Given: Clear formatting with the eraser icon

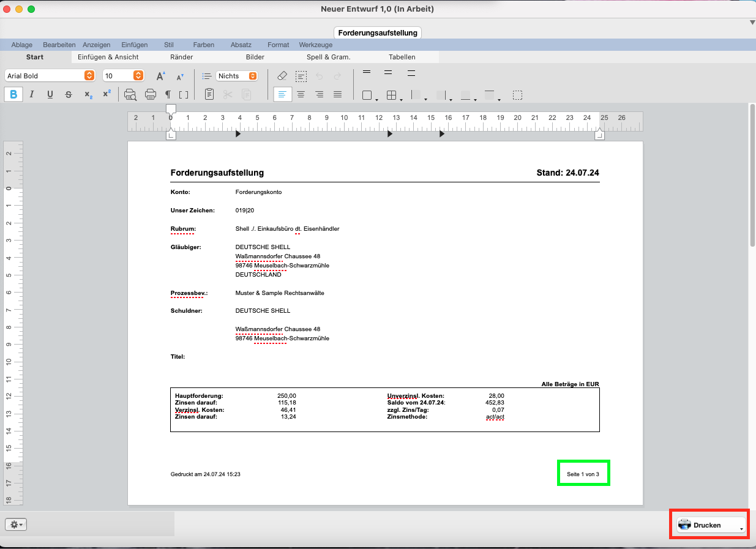Looking at the screenshot, I should point(282,76).
